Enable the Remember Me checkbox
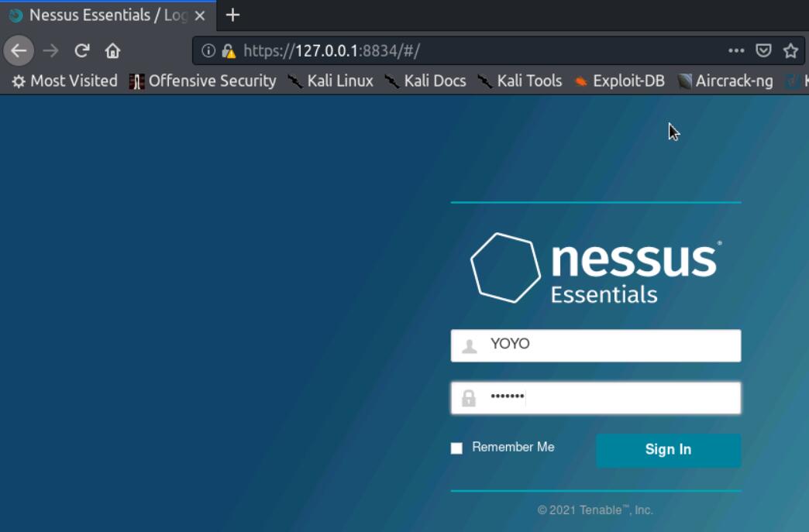Viewport: 809px width, 532px height. tap(456, 448)
